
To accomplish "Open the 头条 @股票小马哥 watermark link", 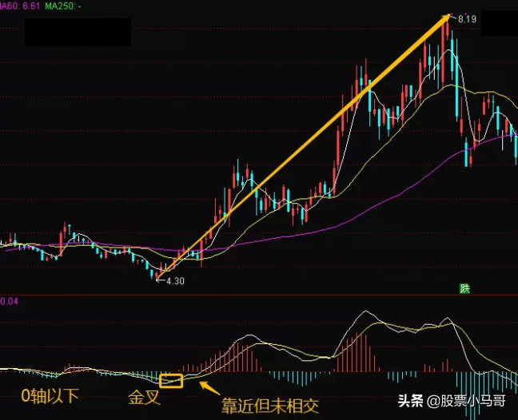I will click(452, 401).
